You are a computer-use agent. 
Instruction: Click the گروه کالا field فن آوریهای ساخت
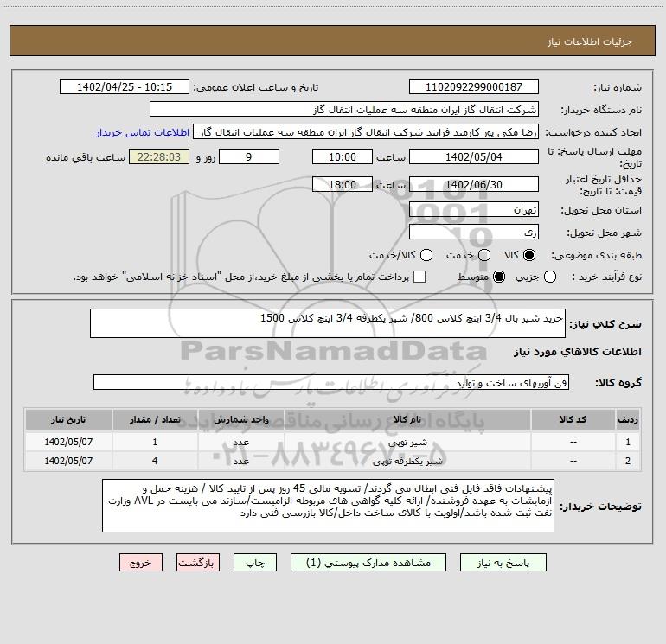331,382
